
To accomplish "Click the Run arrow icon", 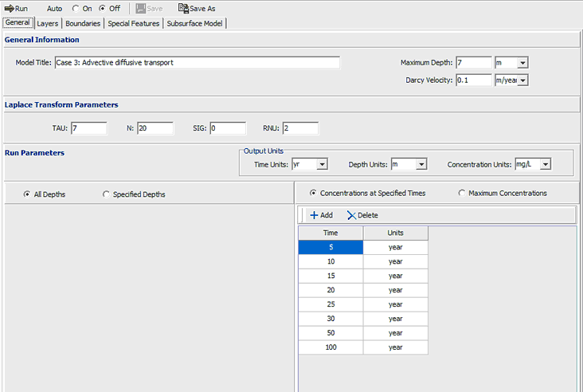I will [9, 9].
